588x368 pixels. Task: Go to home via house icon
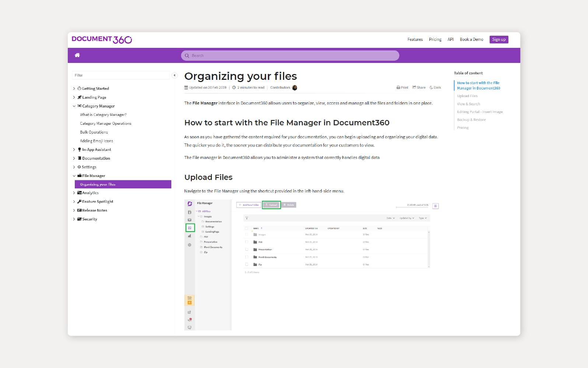(x=77, y=55)
